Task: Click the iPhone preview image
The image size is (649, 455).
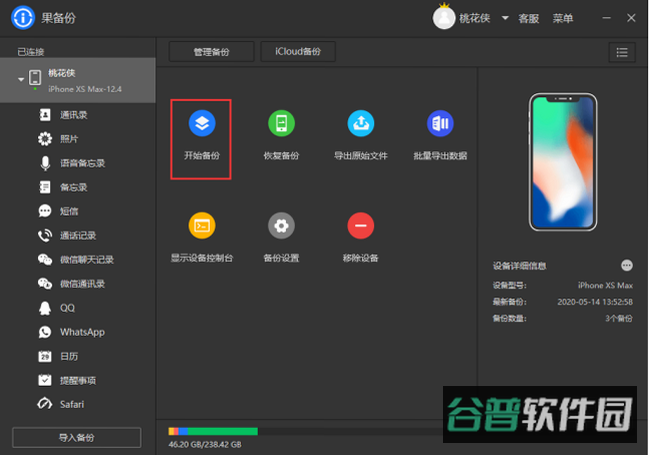Action: point(563,162)
